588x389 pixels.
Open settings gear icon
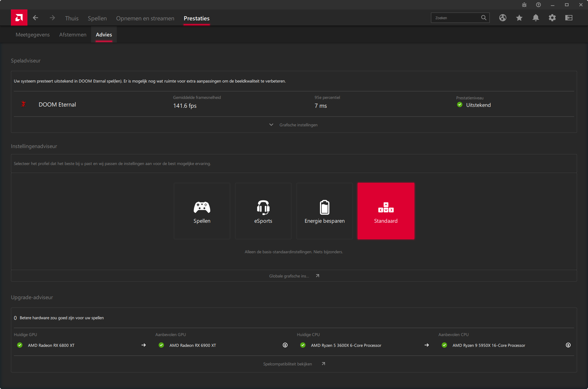coord(552,18)
